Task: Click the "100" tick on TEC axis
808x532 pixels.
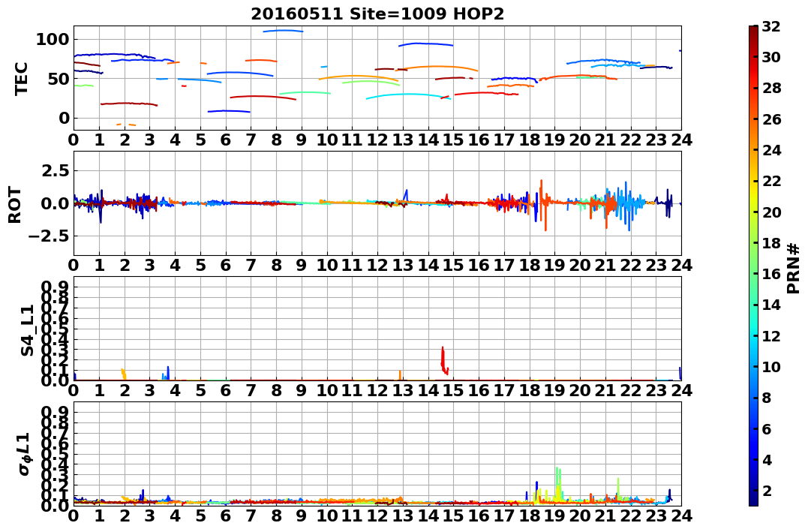Action: pyautogui.click(x=52, y=39)
